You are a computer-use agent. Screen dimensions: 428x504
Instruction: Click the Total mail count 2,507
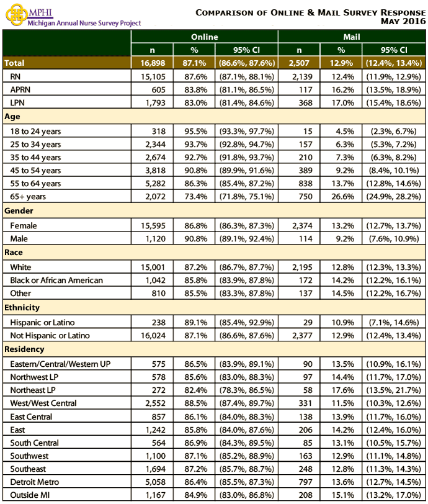pos(299,63)
